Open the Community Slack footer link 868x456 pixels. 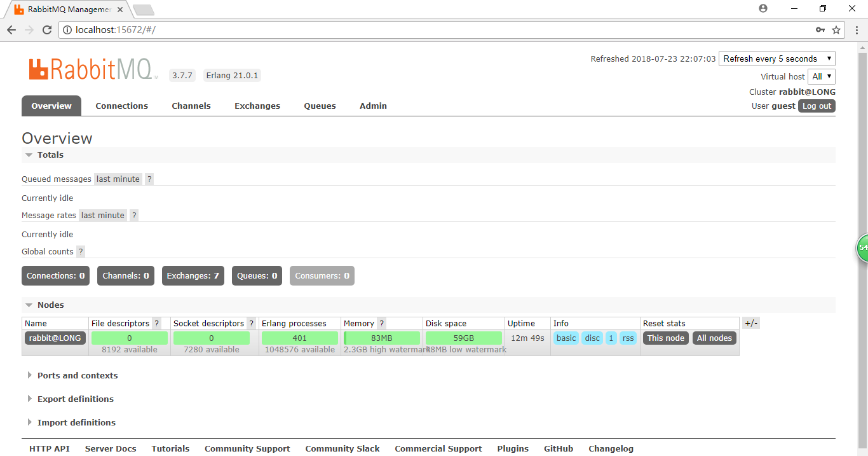click(x=342, y=449)
